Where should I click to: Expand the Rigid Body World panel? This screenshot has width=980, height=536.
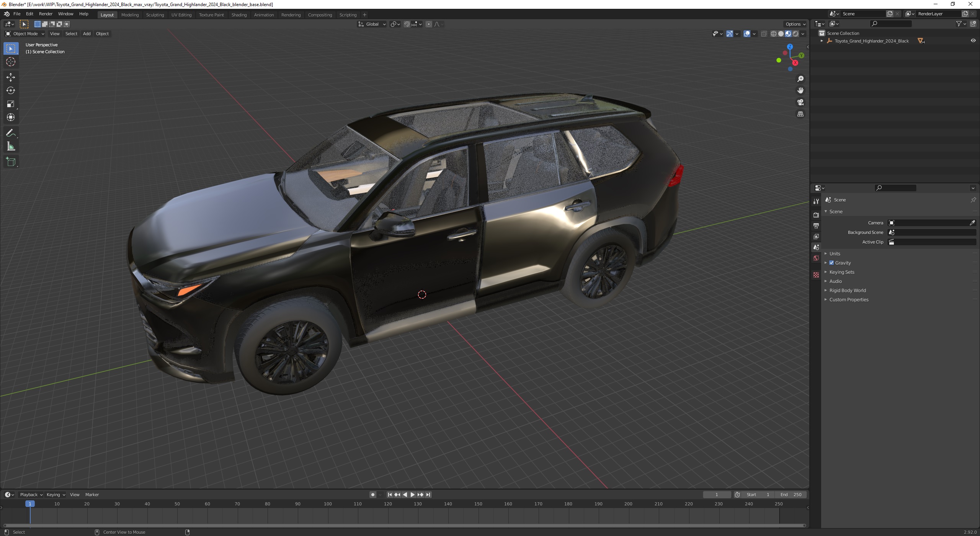click(847, 290)
